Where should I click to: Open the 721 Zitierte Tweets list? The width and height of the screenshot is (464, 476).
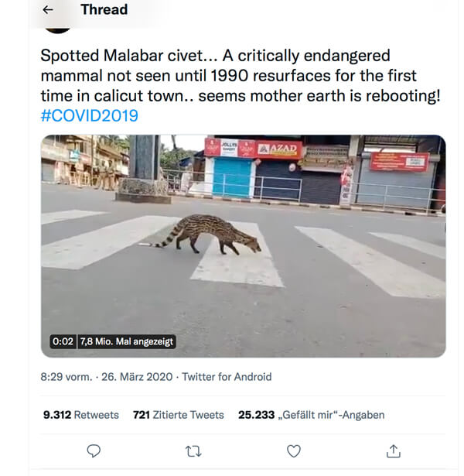[x=178, y=415]
